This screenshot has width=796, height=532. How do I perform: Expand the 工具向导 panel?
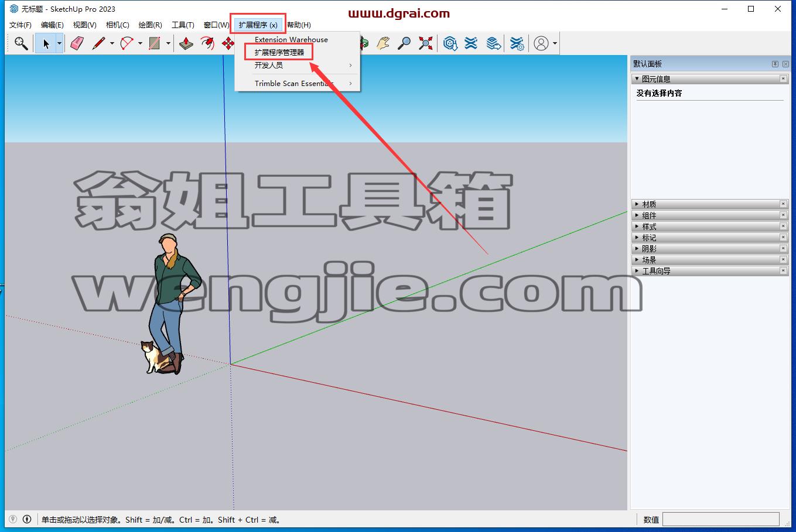tap(637, 271)
